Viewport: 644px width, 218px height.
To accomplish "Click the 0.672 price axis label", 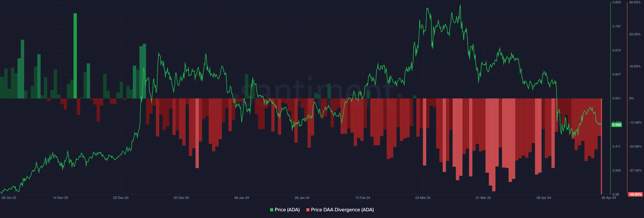I will 617,51.
